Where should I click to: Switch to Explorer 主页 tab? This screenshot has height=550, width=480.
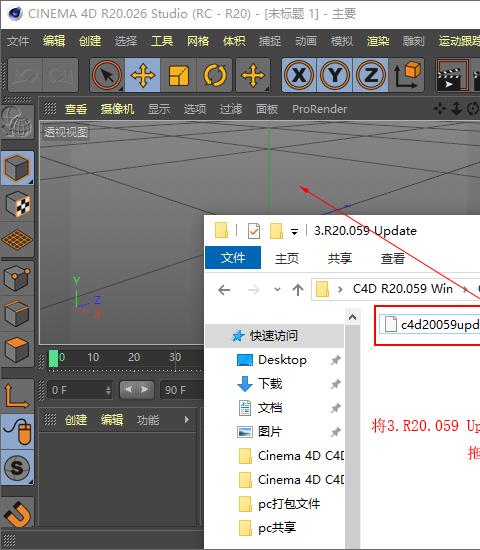pos(287,259)
